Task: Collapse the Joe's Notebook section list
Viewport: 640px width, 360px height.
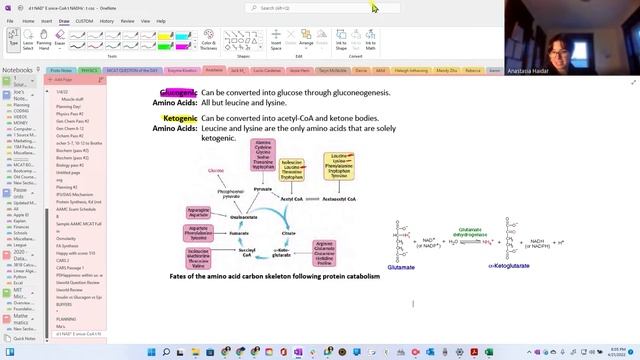Action: pos(33,95)
